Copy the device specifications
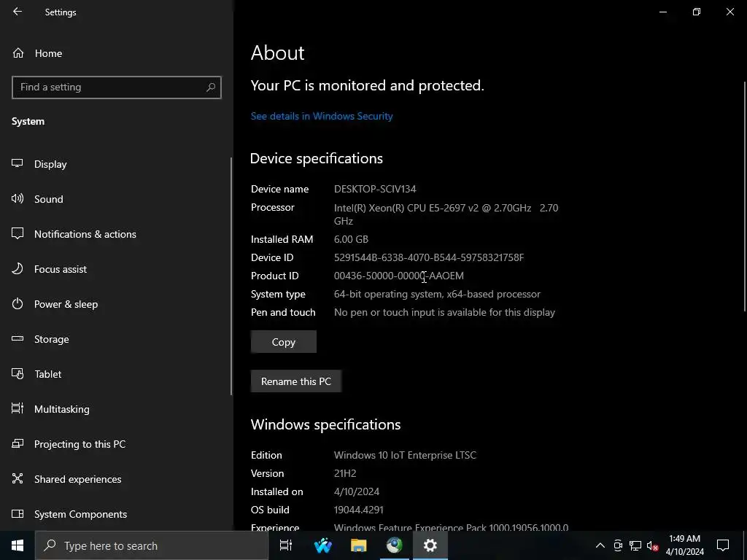The width and height of the screenshot is (747, 560). (x=284, y=342)
